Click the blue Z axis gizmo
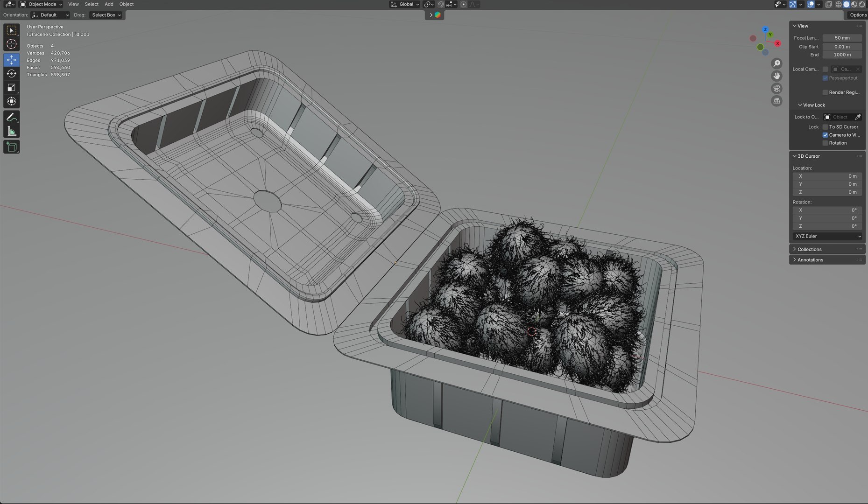Viewport: 868px width, 504px height. click(x=765, y=29)
